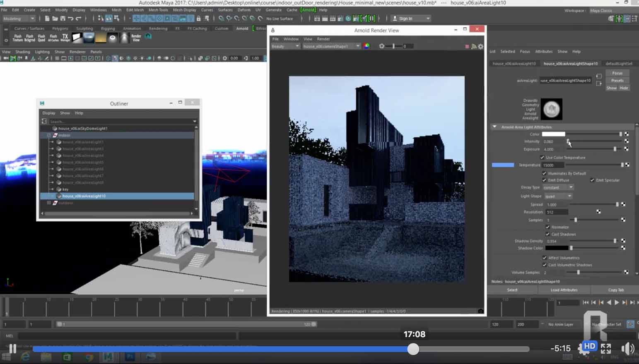639x364 pixels.
Task: Click the TX Manager shelf icon
Action: pos(65,38)
